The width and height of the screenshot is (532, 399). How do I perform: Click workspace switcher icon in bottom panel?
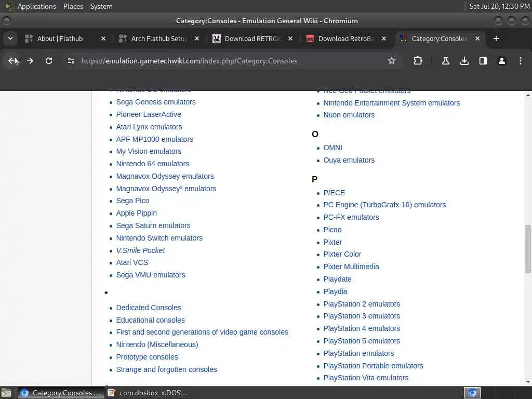point(472,393)
